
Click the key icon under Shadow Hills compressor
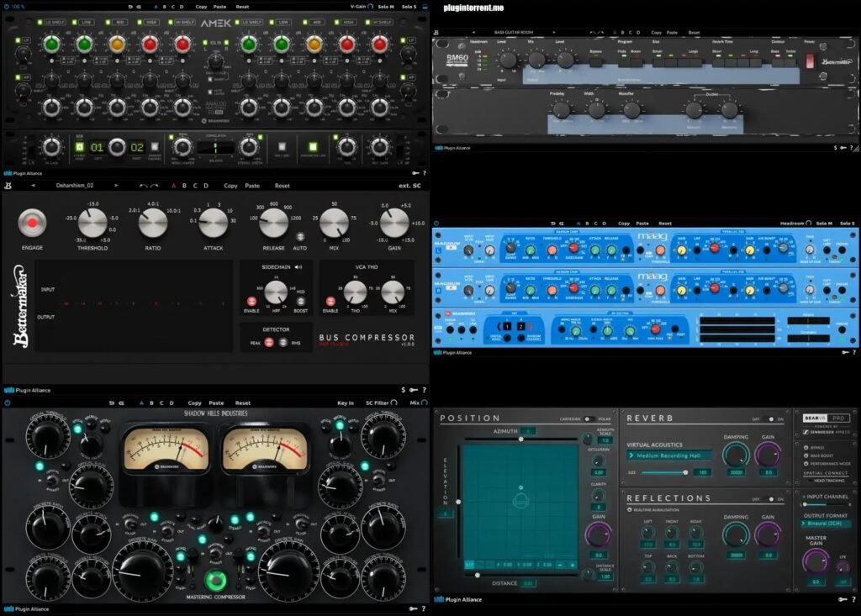(x=413, y=608)
